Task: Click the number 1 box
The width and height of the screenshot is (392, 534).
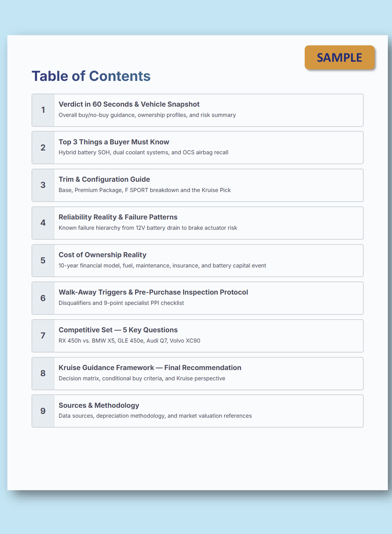Action: (x=43, y=110)
